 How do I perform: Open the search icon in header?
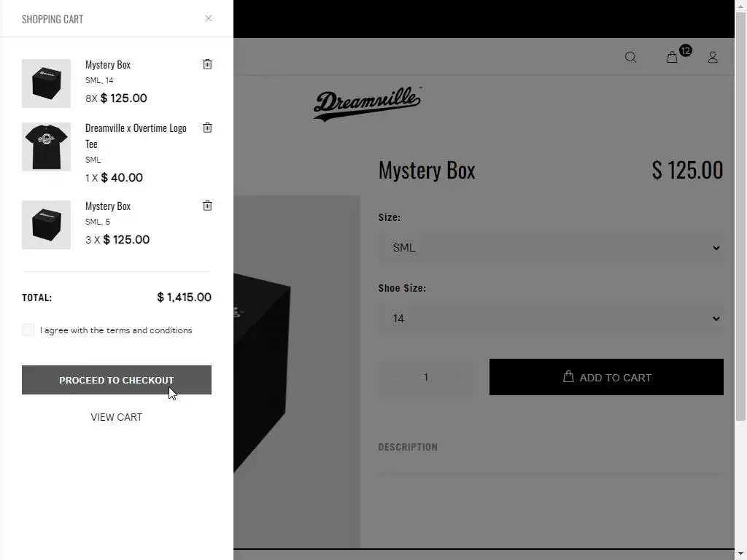point(630,57)
